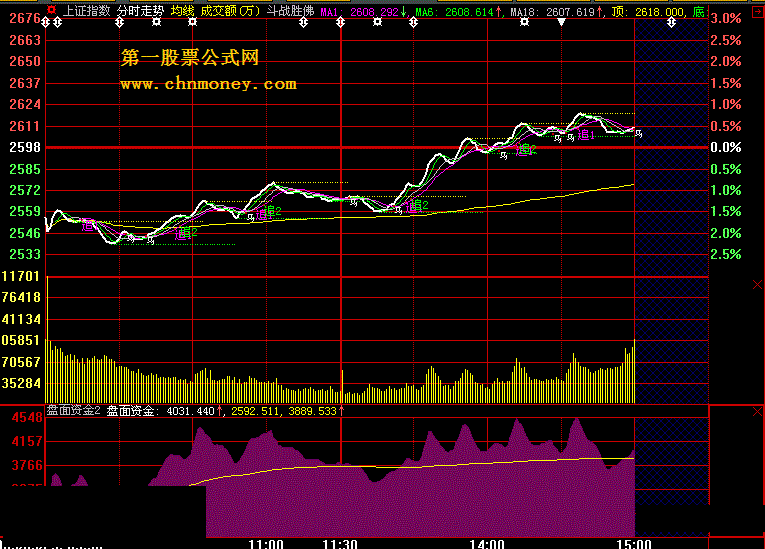Click the 3766 label on the 盘面资金 axis

27,465
